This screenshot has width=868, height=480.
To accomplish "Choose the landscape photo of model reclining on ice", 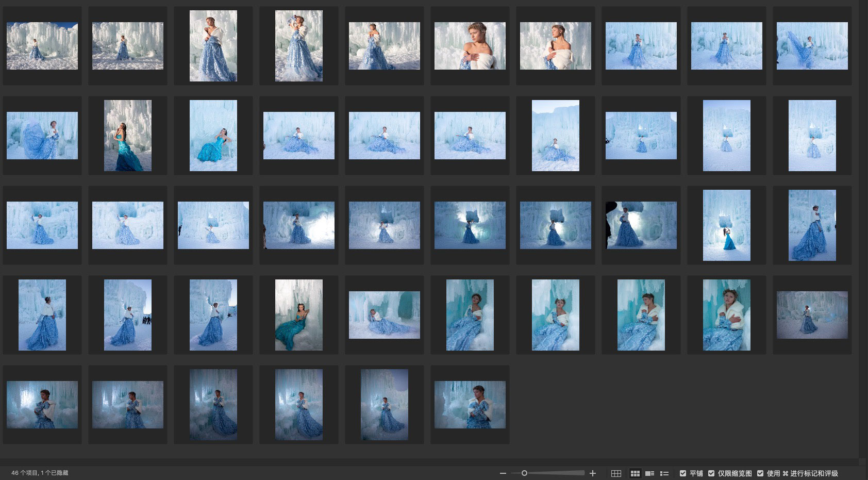I will pyautogui.click(x=385, y=315).
